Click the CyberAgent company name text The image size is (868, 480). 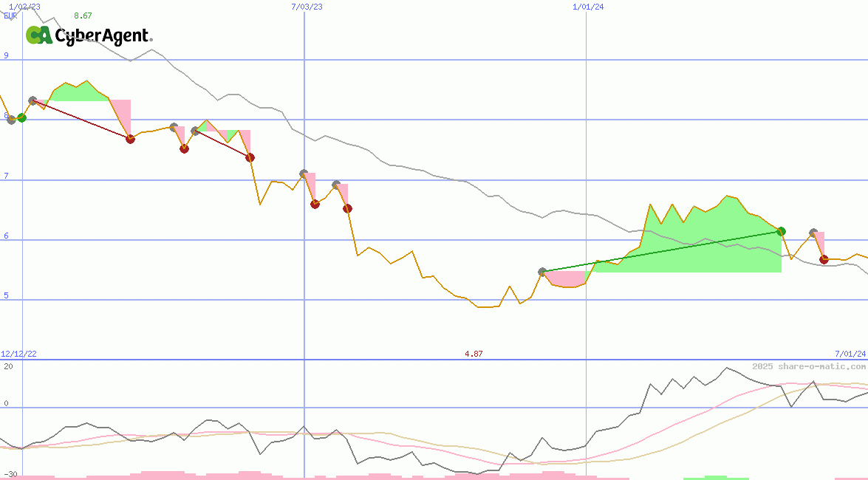tap(103, 35)
